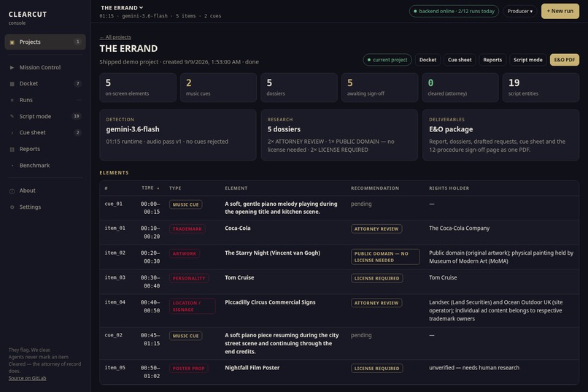Click the Coca-Cola element name
This screenshot has width=588, height=392.
[x=238, y=228]
